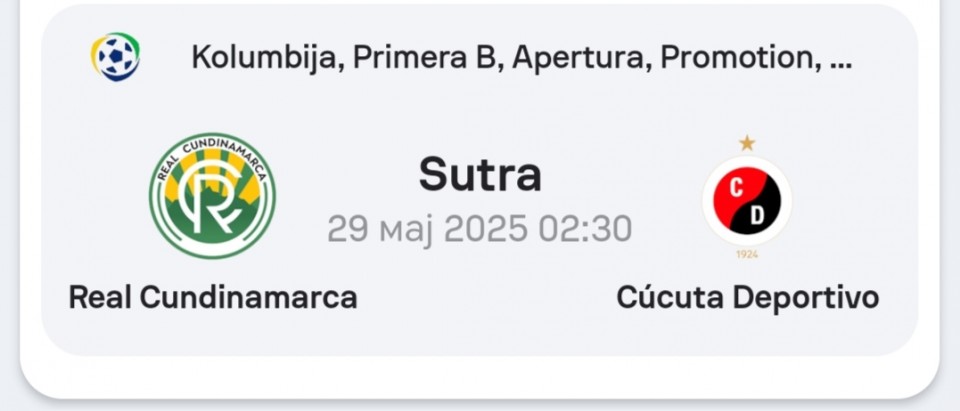Tap the Sutra match status label

[x=480, y=175]
